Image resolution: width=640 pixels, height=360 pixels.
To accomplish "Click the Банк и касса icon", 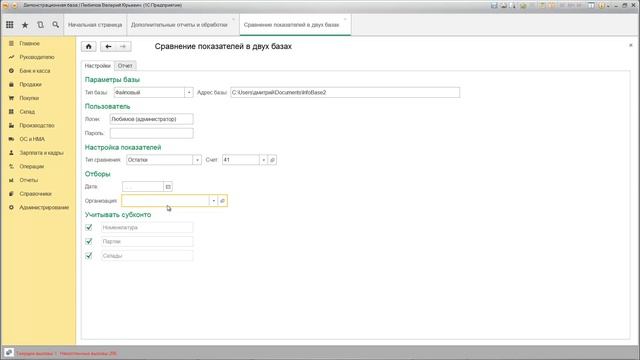I will (x=11, y=71).
